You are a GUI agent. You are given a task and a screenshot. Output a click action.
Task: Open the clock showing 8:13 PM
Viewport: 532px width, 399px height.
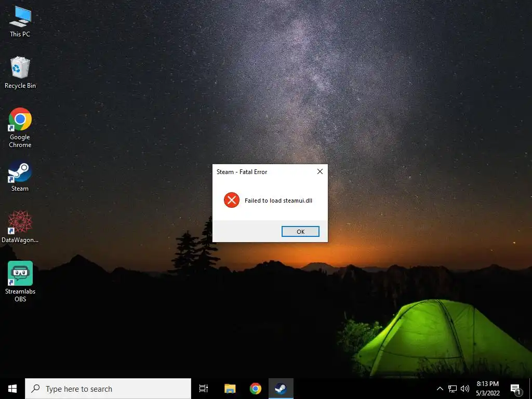487,389
